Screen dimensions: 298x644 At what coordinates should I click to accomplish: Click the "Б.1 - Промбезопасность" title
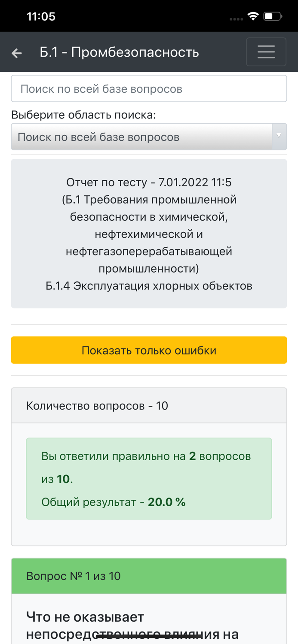click(120, 52)
